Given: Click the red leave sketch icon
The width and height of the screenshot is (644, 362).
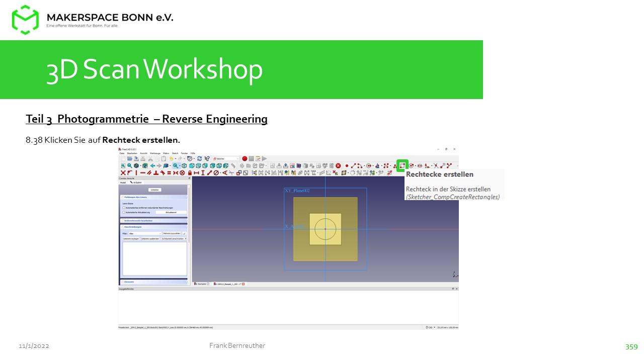Looking at the screenshot, I should (338, 166).
